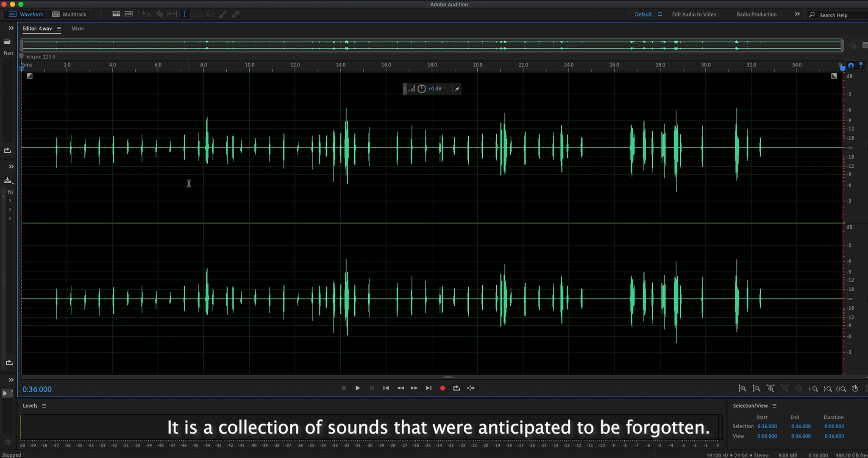This screenshot has height=458, width=868.
Task: Select the Radio Production workspace
Action: [757, 14]
